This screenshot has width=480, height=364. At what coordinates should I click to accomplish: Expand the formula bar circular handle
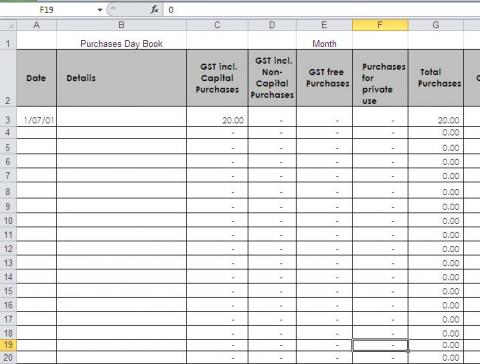(113, 10)
